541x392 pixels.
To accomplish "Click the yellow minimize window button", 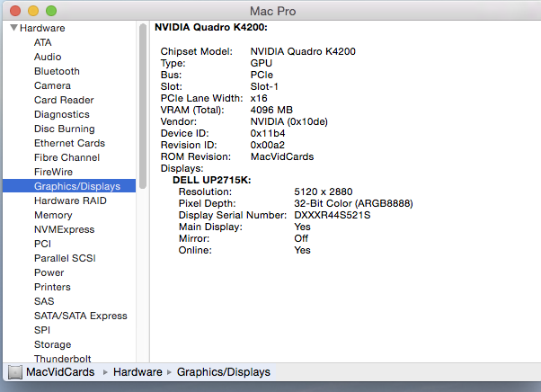I will tap(33, 11).
